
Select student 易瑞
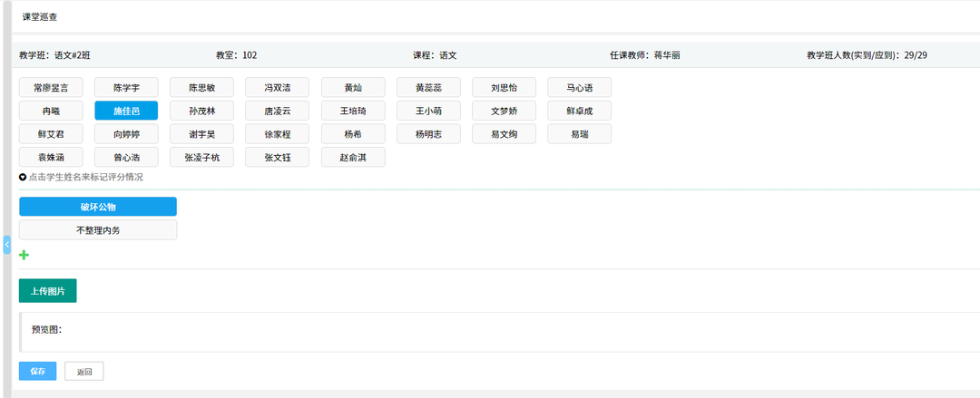pos(579,134)
